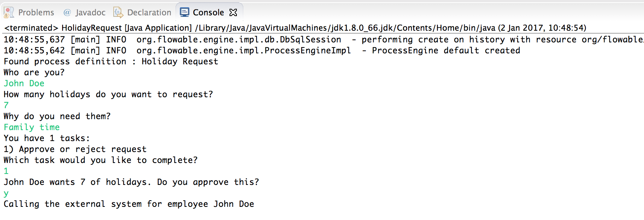Open the Javadoc tab
Viewport: 644px width, 220px height.
(x=90, y=12)
